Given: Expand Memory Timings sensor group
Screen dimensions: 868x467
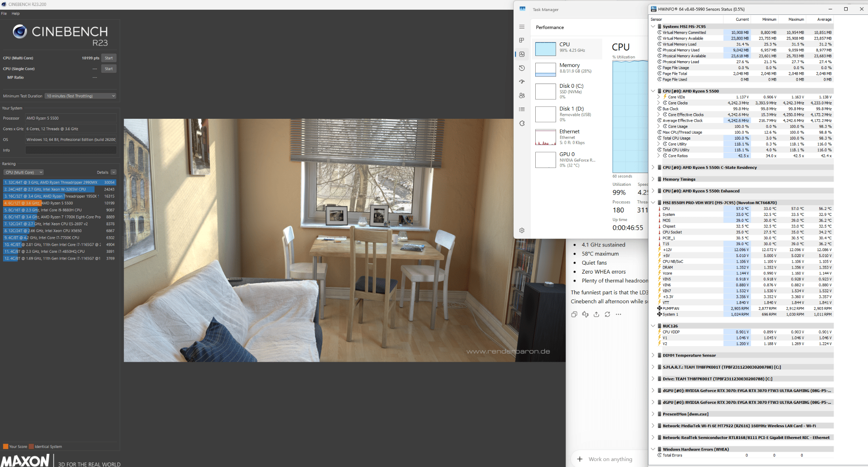Looking at the screenshot, I should tap(653, 179).
